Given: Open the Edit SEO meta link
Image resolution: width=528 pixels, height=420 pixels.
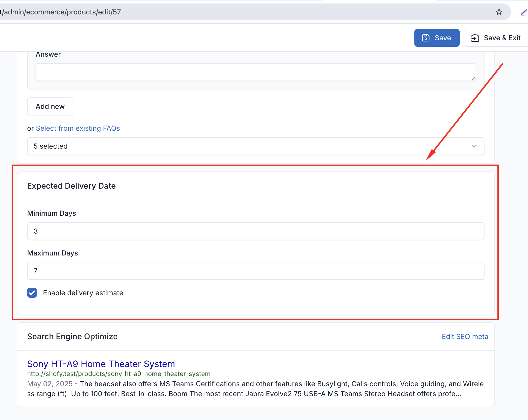Looking at the screenshot, I should click(465, 336).
